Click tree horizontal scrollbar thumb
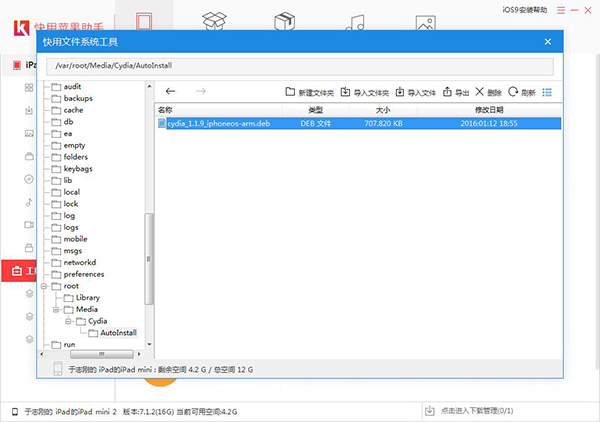Image resolution: width=600 pixels, height=422 pixels. (x=102, y=354)
